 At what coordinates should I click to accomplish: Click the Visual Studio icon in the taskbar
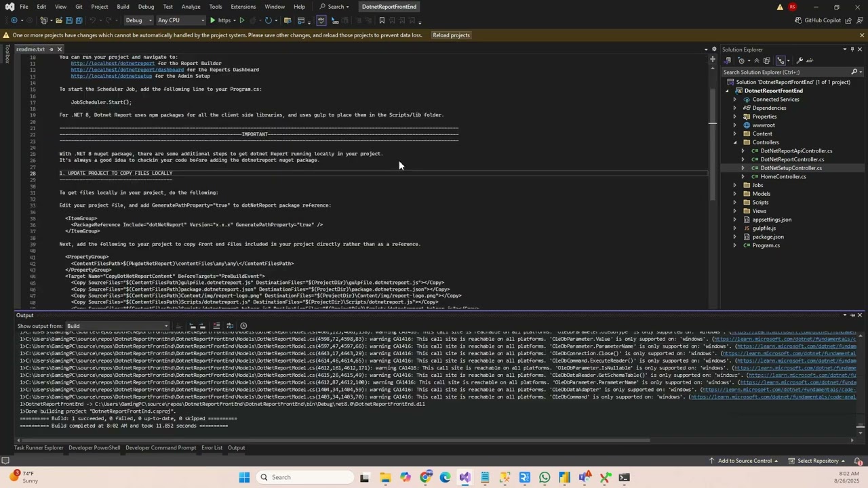point(465,477)
